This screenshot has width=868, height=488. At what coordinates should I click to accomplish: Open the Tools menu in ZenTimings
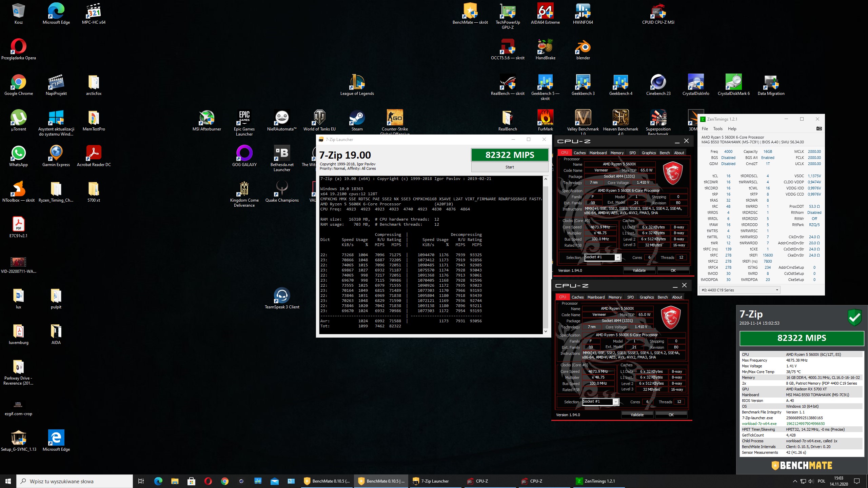[x=717, y=129]
